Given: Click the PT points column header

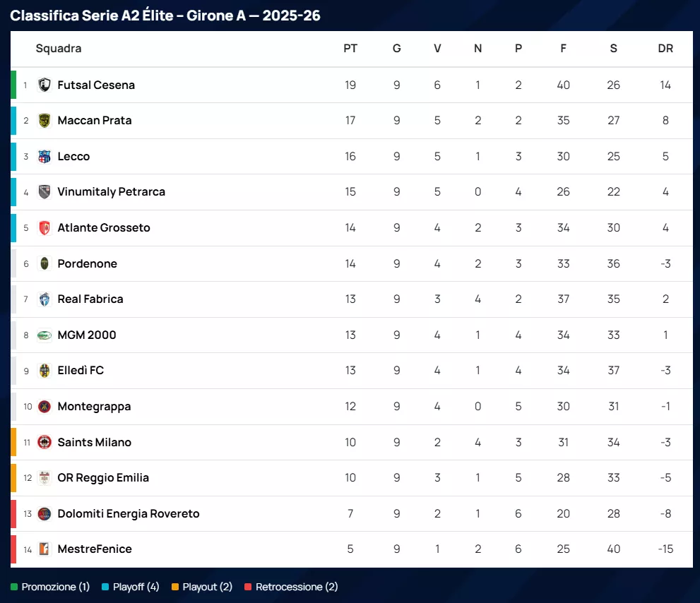Looking at the screenshot, I should (350, 49).
